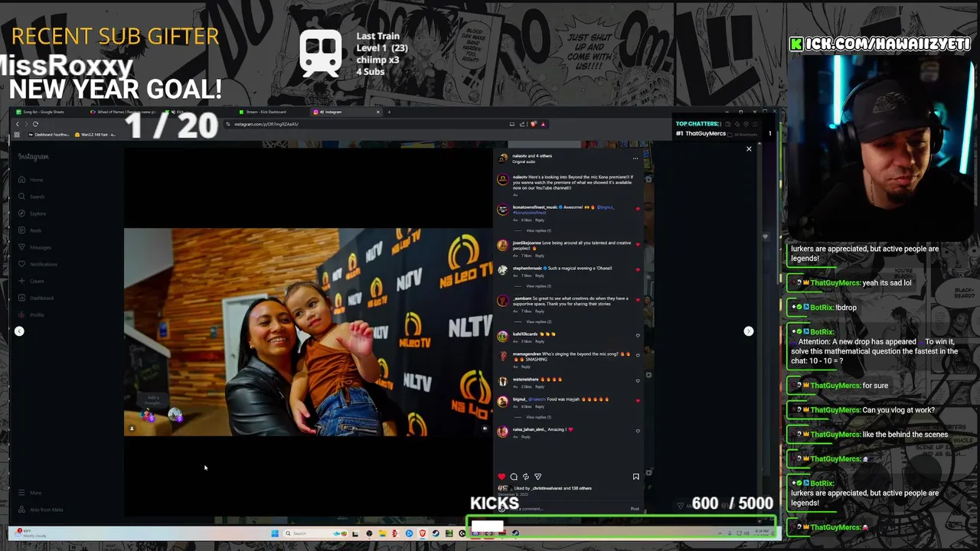Open Notifications in the Instagram sidebar
This screenshot has height=551, width=980.
click(38, 264)
